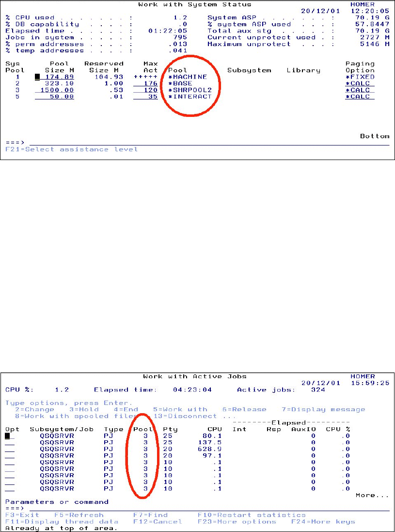Click Opt field of job with CPU 80.1

click(x=10, y=436)
